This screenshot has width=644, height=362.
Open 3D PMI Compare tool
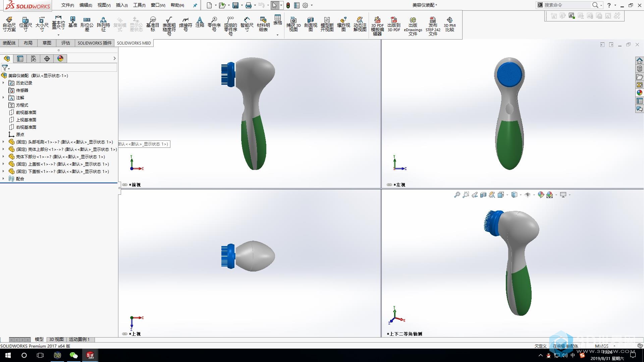click(450, 24)
